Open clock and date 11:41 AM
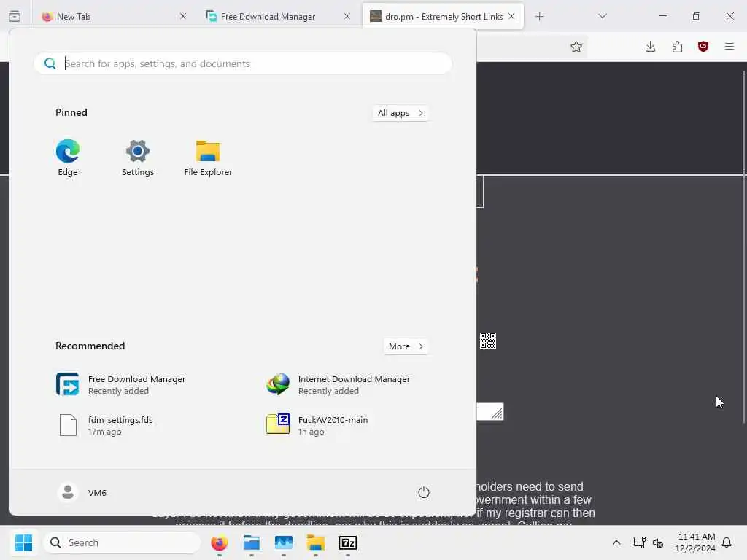 pyautogui.click(x=695, y=542)
